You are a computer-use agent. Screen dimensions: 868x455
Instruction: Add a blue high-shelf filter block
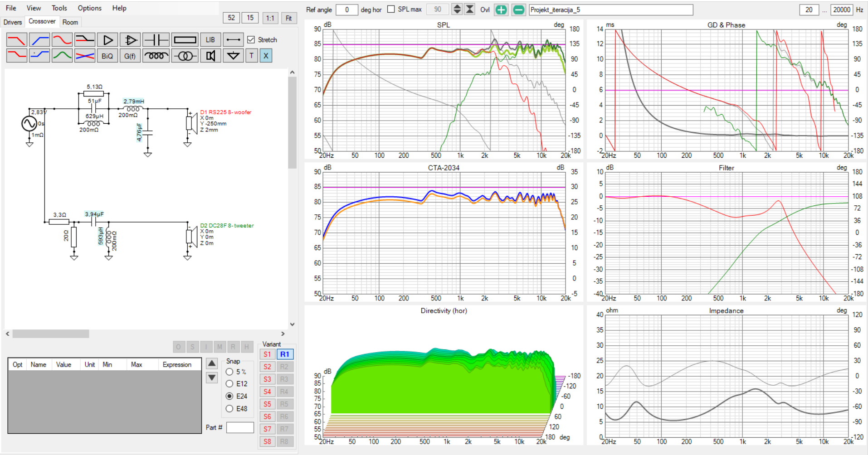39,56
